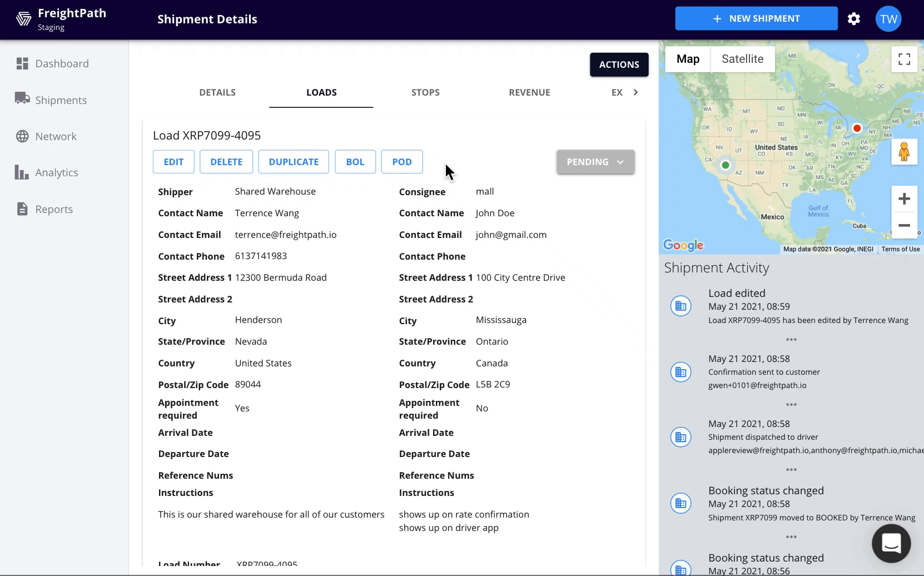Viewport: 924px width, 576px height.
Task: Open Reports document icon
Action: 22,209
